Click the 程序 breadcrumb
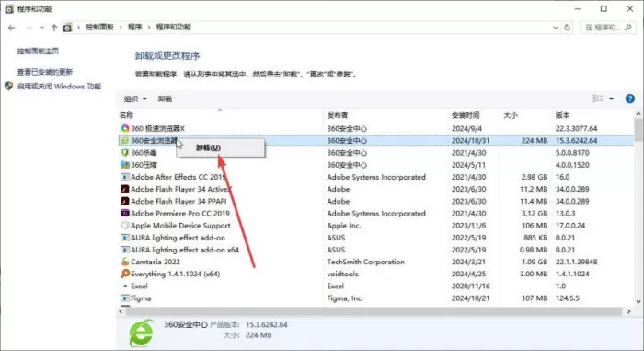This screenshot has height=351, width=644. pos(134,27)
